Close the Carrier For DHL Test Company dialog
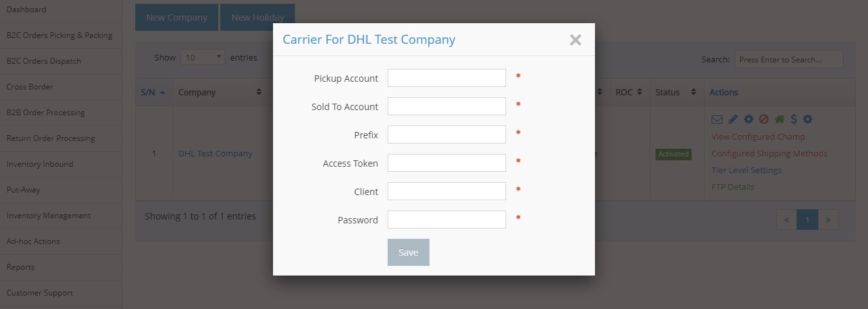The height and width of the screenshot is (309, 868). [576, 40]
